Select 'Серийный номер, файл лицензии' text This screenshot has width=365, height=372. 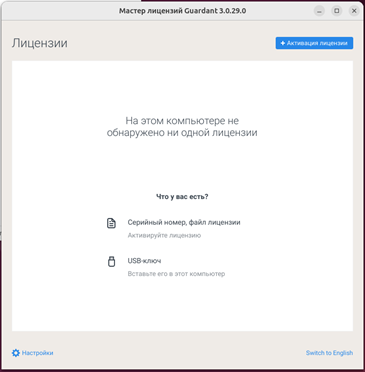click(x=184, y=222)
